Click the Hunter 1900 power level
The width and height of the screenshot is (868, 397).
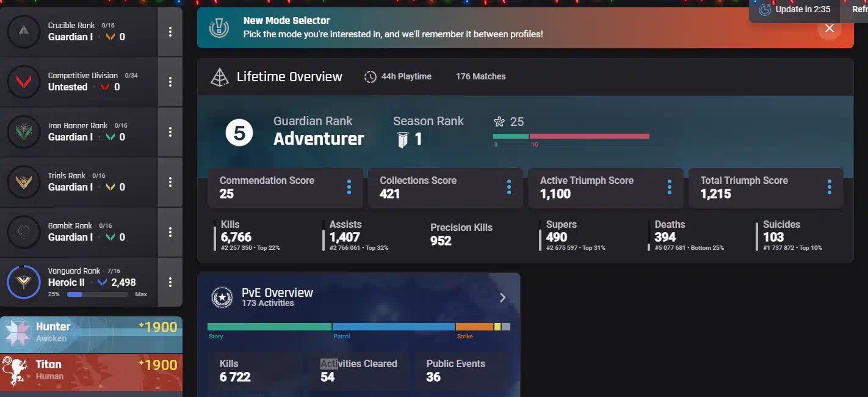click(x=158, y=327)
